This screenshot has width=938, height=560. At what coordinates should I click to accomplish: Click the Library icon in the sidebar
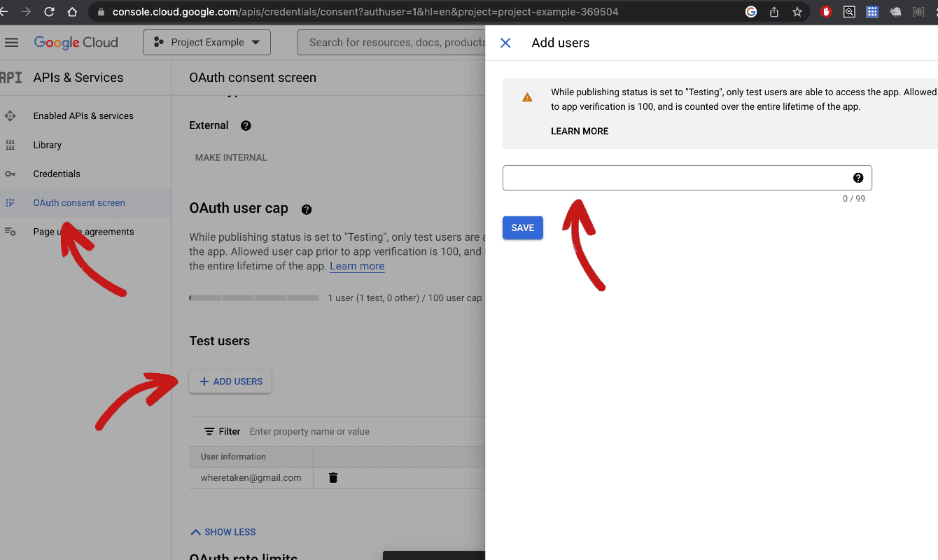click(10, 145)
